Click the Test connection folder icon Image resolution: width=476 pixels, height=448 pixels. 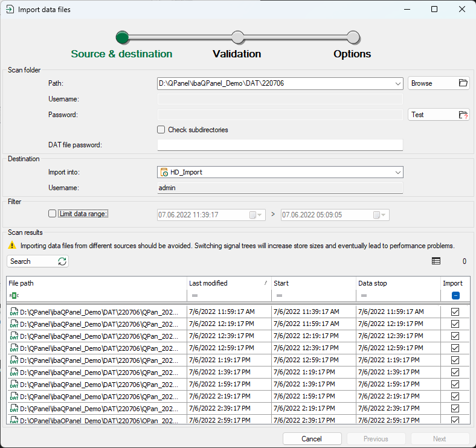(x=463, y=115)
